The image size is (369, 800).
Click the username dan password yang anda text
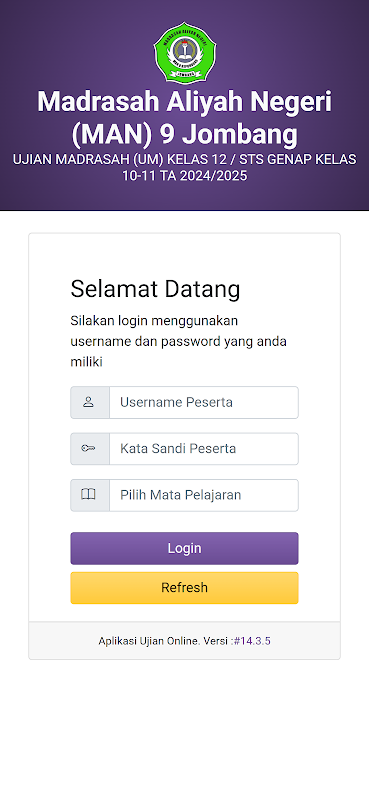[x=179, y=342]
